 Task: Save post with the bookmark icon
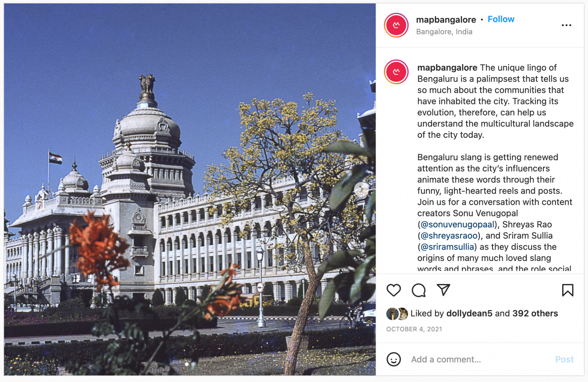[567, 290]
